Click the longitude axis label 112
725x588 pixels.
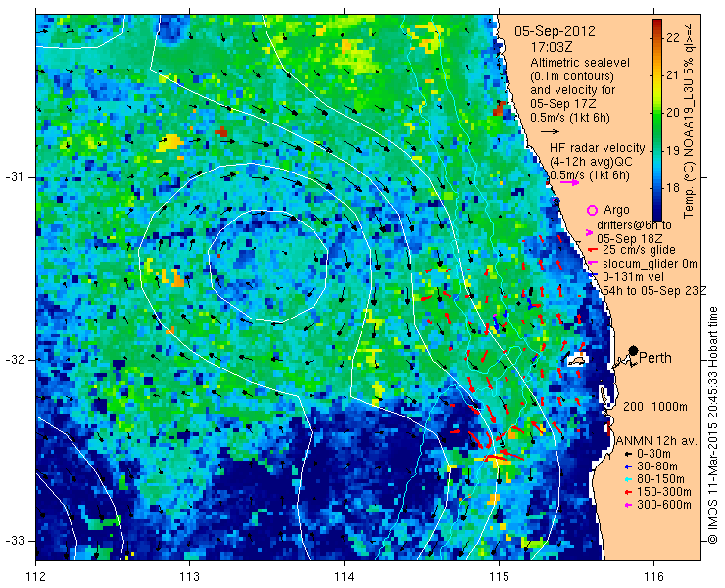36,577
